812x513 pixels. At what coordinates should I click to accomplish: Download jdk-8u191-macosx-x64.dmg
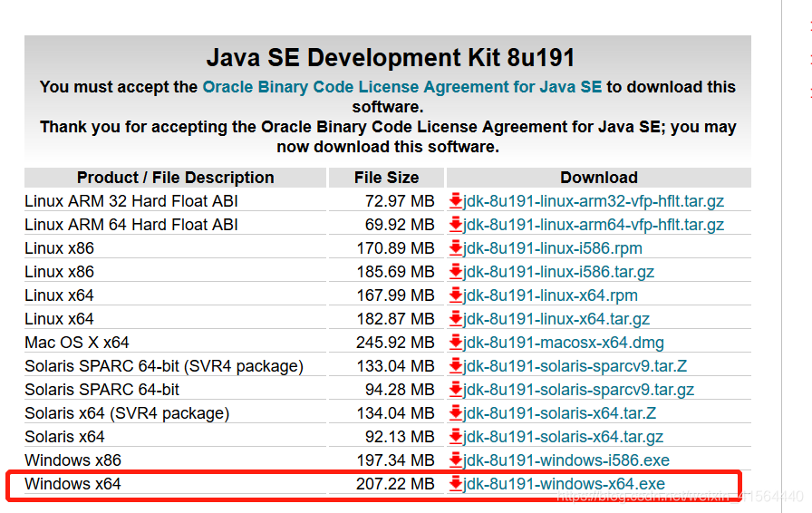click(564, 343)
